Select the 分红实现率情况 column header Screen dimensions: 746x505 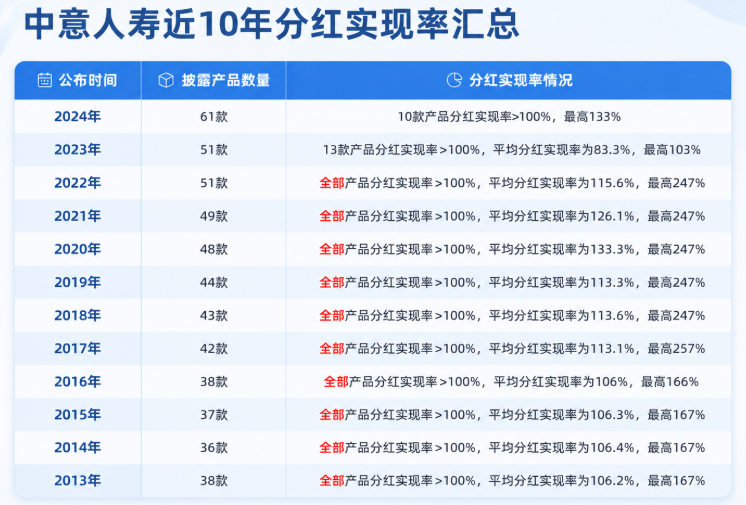click(x=509, y=80)
